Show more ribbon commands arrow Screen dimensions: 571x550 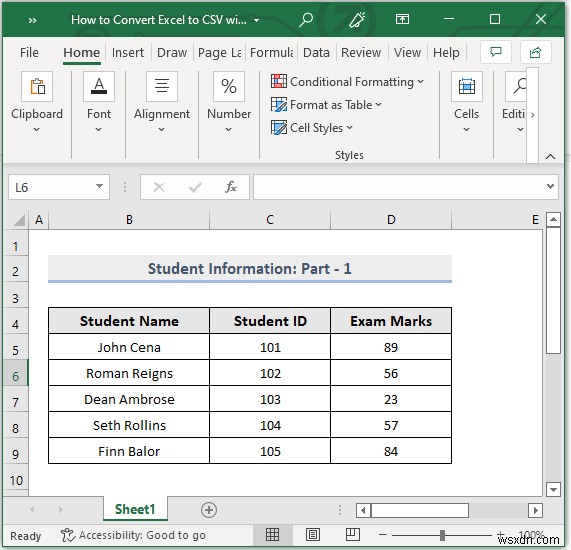pyautogui.click(x=532, y=115)
